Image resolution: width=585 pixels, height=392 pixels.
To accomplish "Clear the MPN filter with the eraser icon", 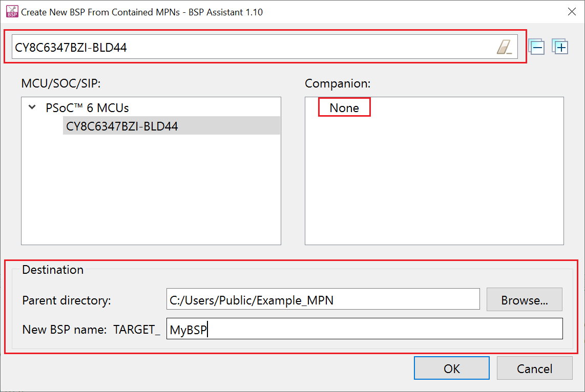I will click(504, 47).
